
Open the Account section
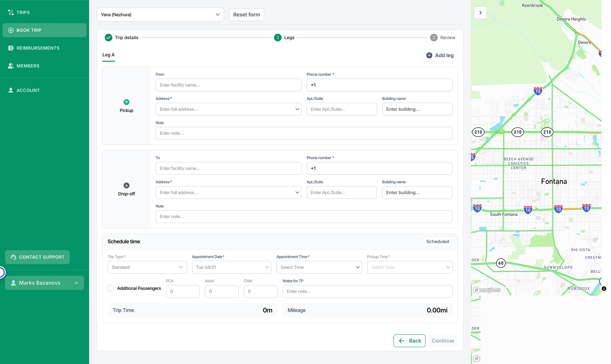[x=45, y=90]
